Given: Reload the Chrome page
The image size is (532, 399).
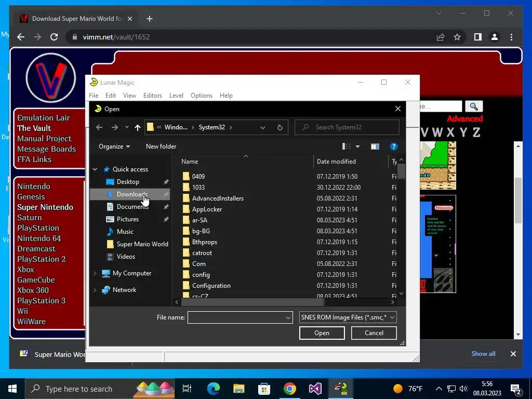Looking at the screenshot, I should [x=54, y=37].
